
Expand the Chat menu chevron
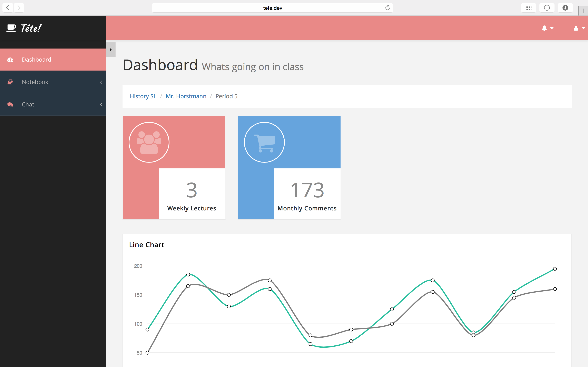(x=101, y=104)
